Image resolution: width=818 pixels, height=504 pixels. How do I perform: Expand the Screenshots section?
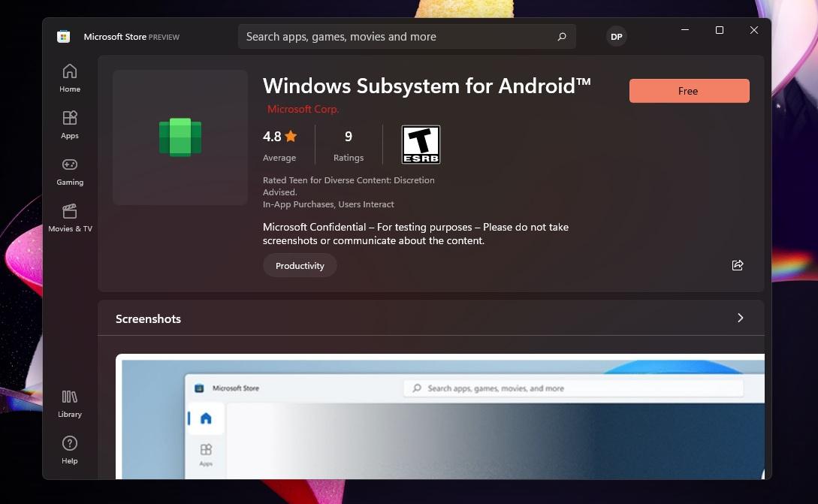click(x=740, y=318)
